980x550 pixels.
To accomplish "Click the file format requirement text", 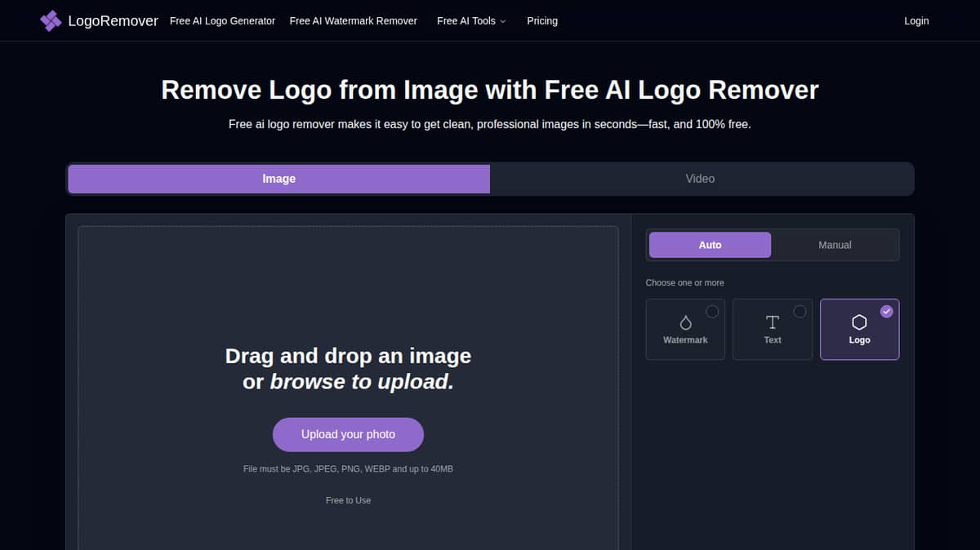I will pos(348,469).
